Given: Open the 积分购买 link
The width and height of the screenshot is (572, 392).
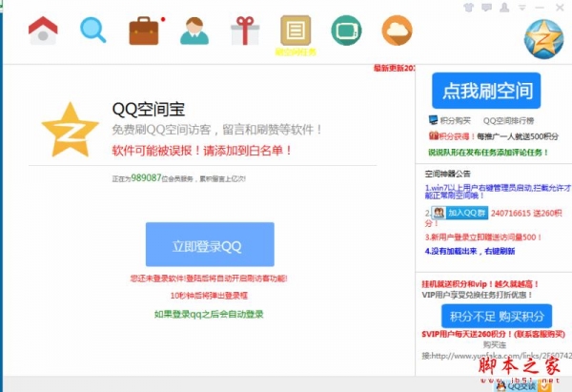Looking at the screenshot, I should pyautogui.click(x=456, y=120).
